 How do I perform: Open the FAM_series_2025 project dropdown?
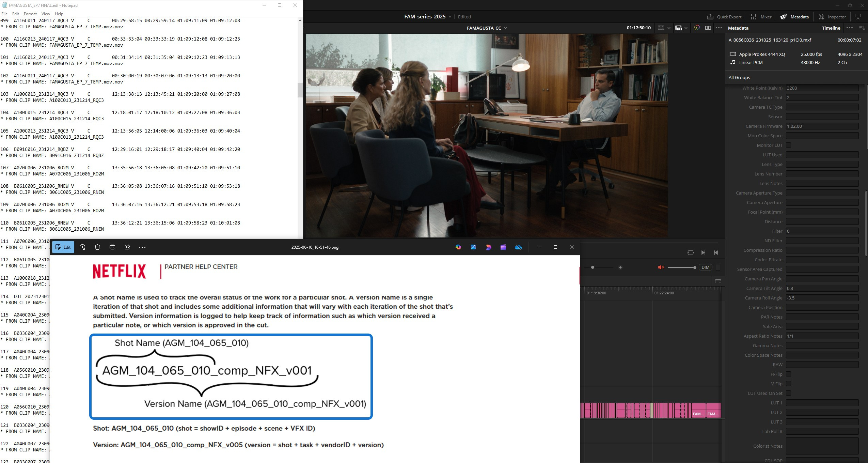click(x=450, y=17)
